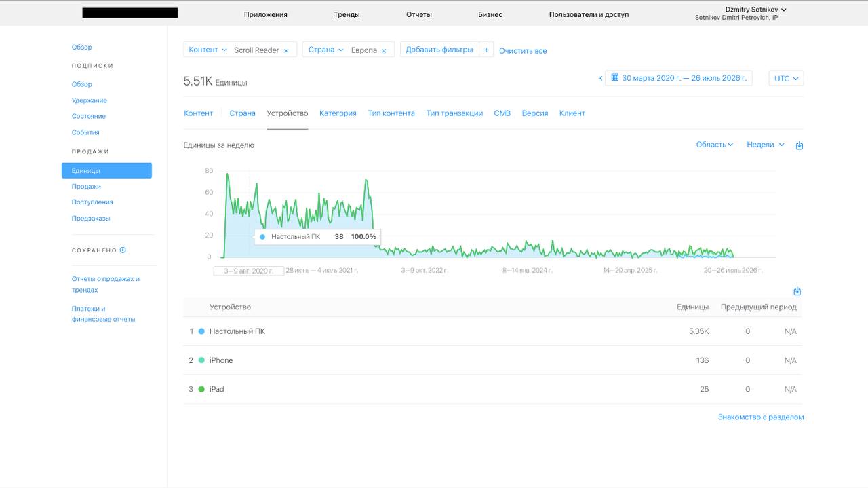Open Бизнес in the top navigation
Viewport: 868px width, 488px height.
(490, 14)
